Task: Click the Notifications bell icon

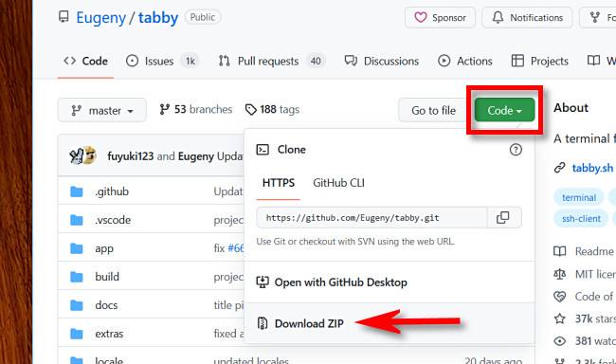Action: pyautogui.click(x=498, y=17)
